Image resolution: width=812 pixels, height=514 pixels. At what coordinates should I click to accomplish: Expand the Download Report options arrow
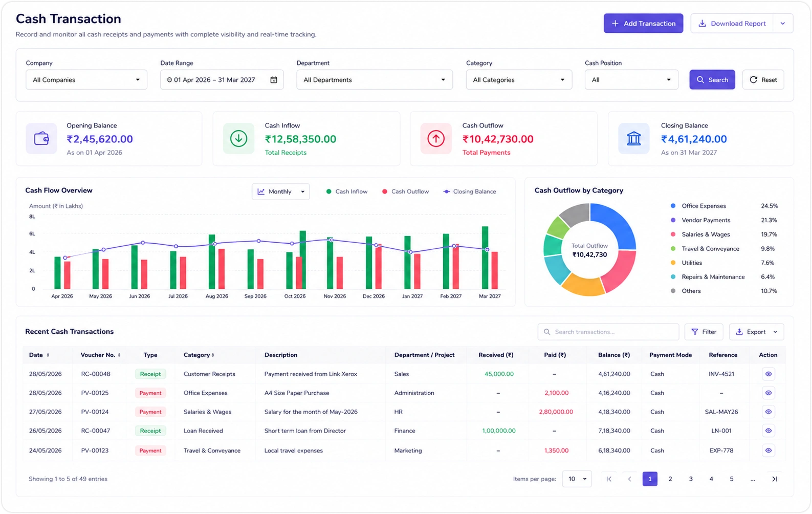(783, 24)
